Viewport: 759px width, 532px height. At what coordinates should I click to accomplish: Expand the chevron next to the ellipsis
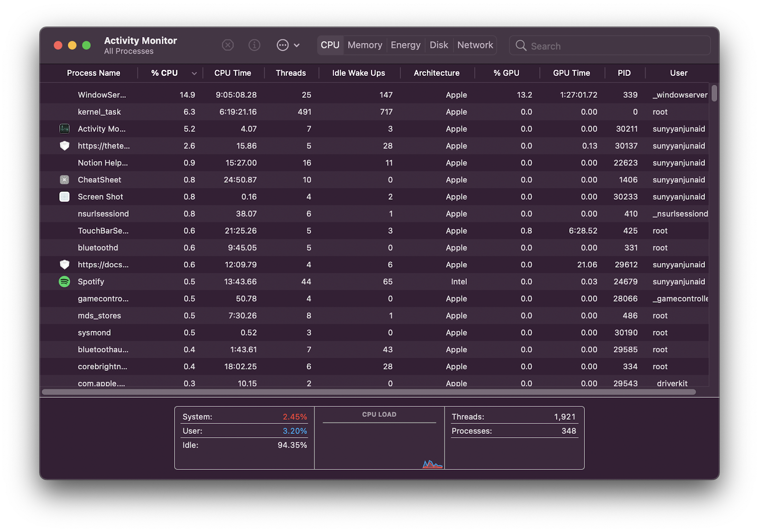click(296, 46)
